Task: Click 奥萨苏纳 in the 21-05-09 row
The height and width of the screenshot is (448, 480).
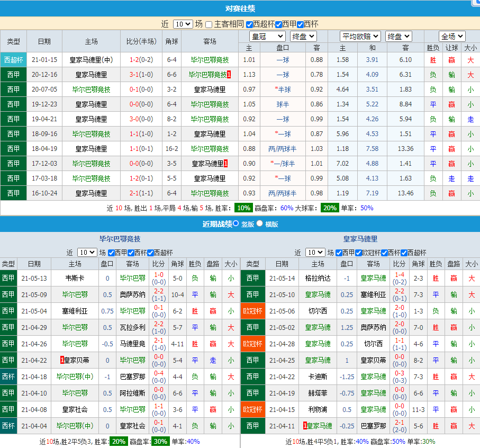Action: [x=132, y=294]
